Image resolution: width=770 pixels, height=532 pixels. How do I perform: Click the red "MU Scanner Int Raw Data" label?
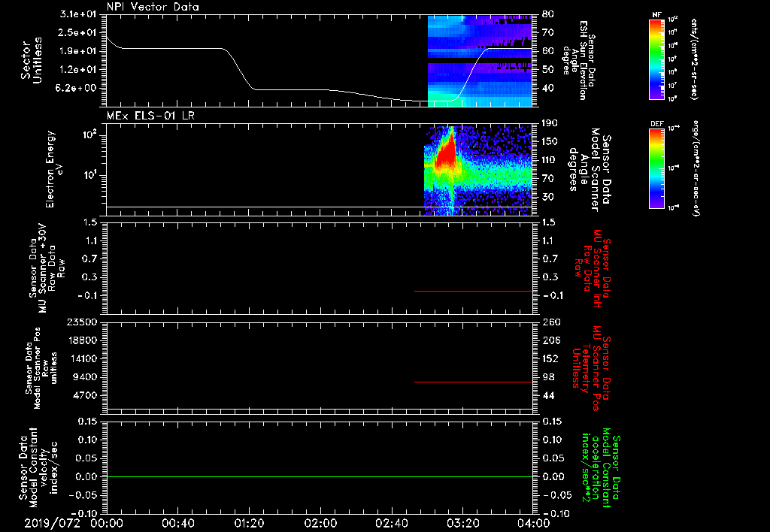(593, 268)
